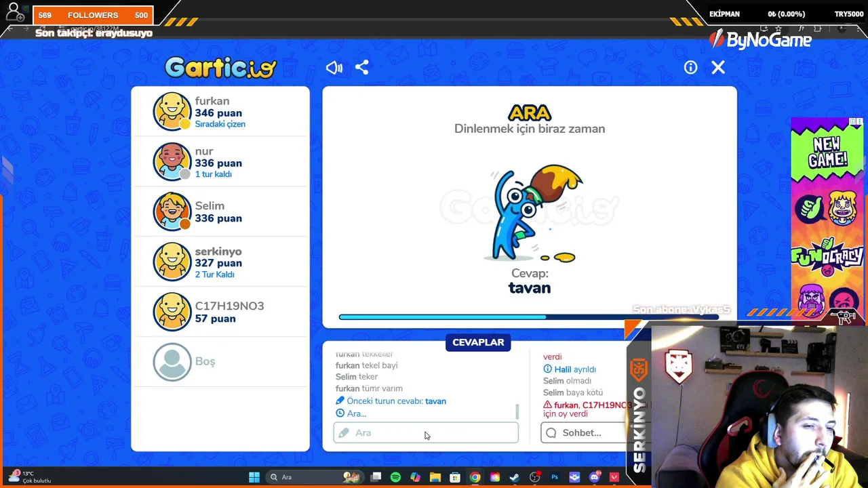
Task: Click the ByNoGame sponsor logo
Action: pyautogui.click(x=760, y=40)
